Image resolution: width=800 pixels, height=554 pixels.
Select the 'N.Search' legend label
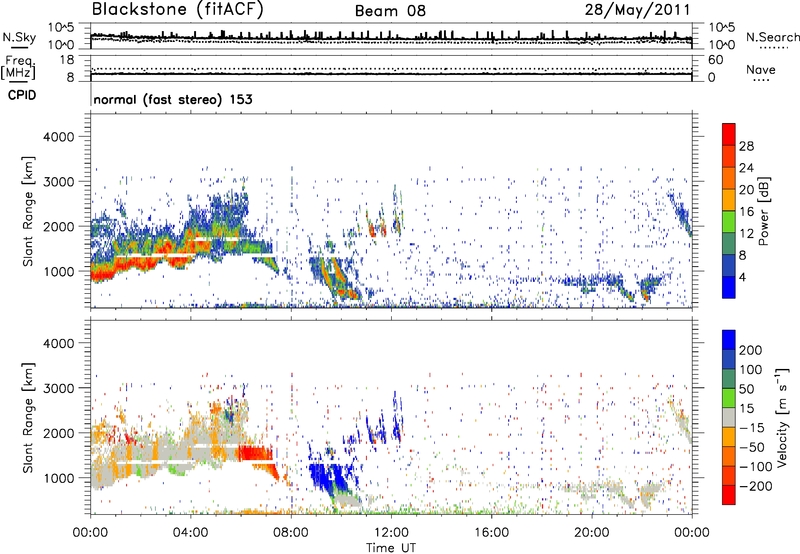click(x=772, y=37)
